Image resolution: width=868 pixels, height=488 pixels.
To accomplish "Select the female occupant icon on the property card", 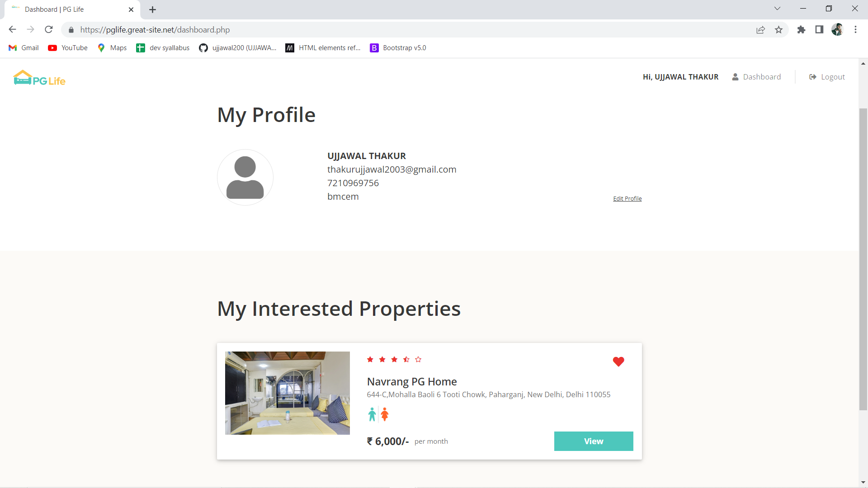I will point(384,414).
